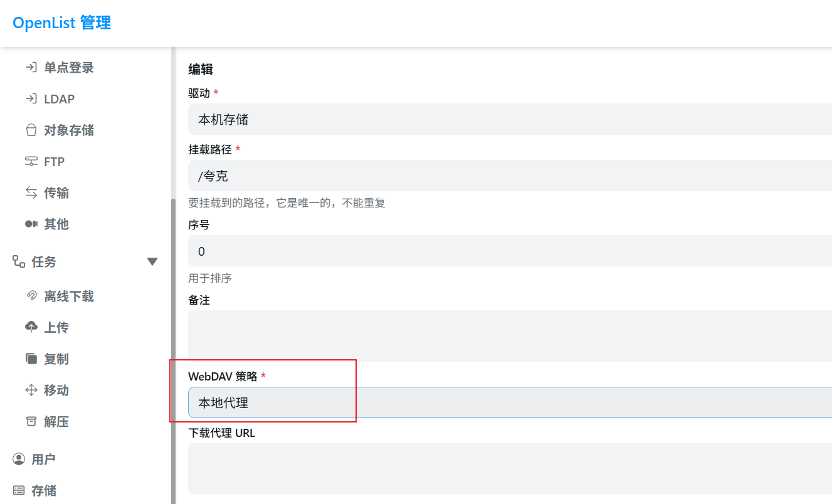This screenshot has height=504, width=832.
Task: Click the FTP server icon
Action: [31, 162]
